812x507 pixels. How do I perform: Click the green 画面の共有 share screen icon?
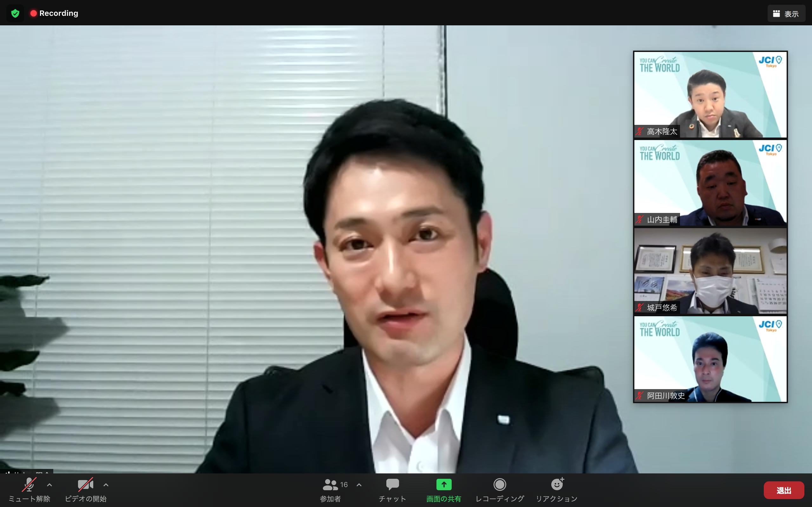click(443, 485)
